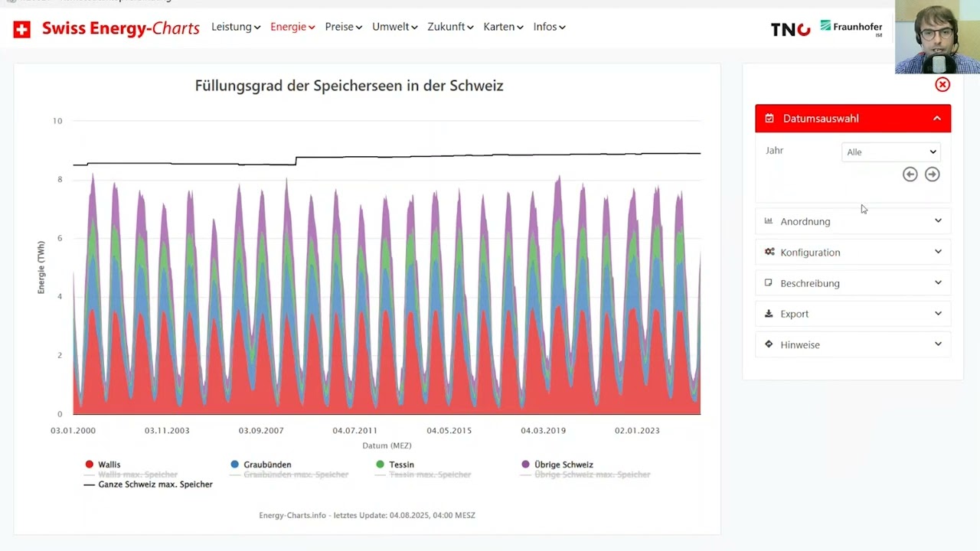Enable Tessin max. Speicher line

click(x=423, y=474)
